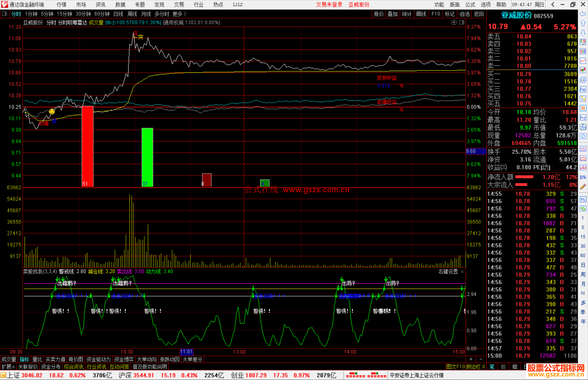588x380 pixels.
Task: Expand the 扩展 panel at bottom left
Action: point(8,367)
